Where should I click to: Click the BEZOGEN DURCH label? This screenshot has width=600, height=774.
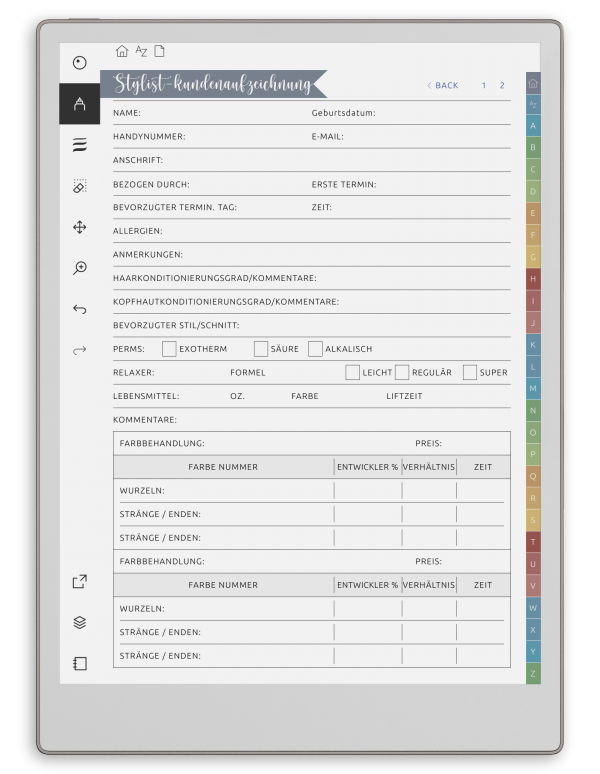pyautogui.click(x=151, y=184)
